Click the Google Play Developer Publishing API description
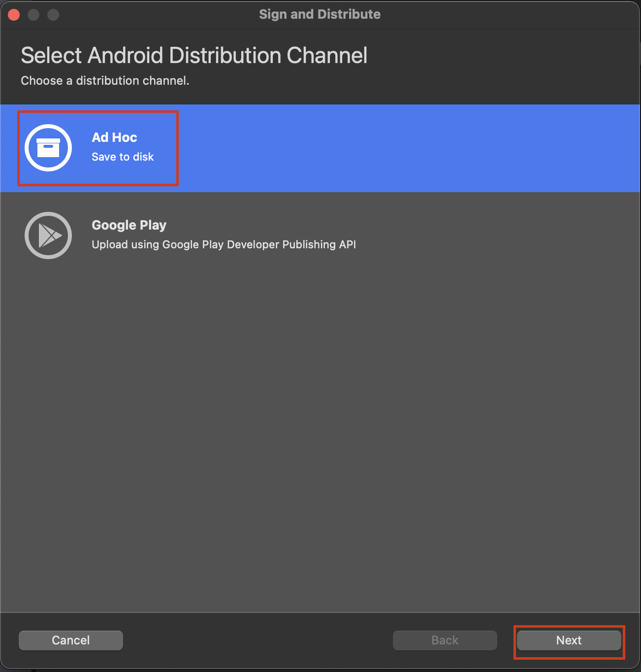 pos(224,244)
